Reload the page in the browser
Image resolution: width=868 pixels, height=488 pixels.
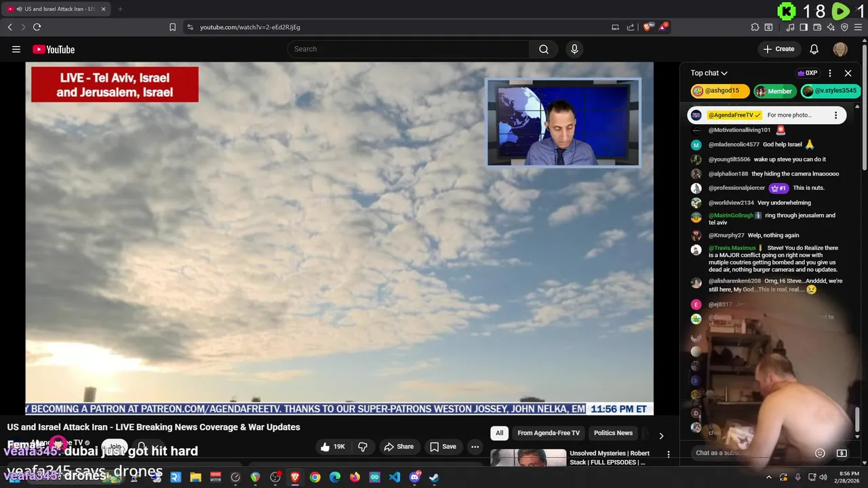pyautogui.click(x=37, y=27)
